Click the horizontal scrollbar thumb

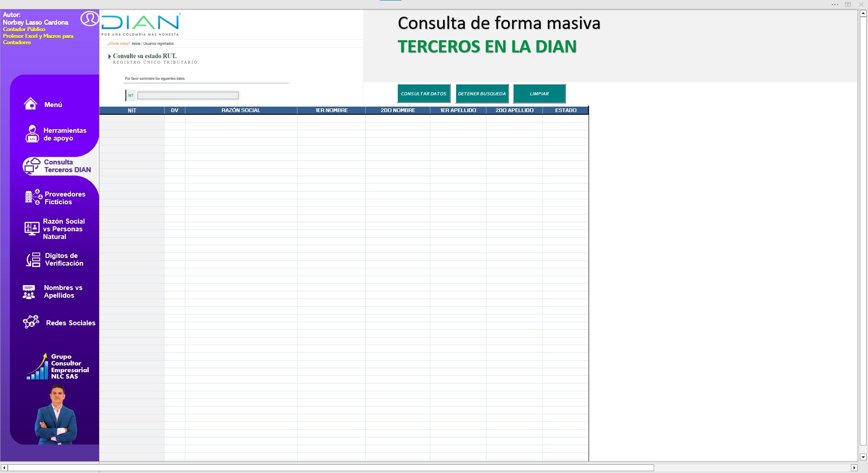[331, 468]
